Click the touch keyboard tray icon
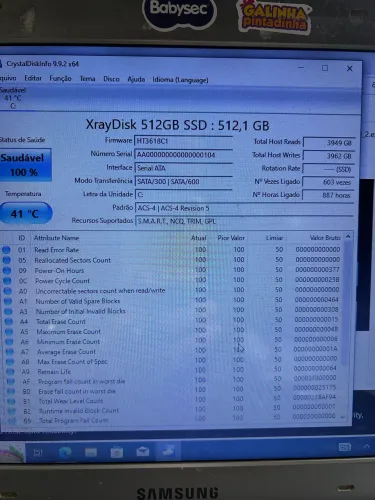Viewport: 375px width, 500px height. click(345, 447)
